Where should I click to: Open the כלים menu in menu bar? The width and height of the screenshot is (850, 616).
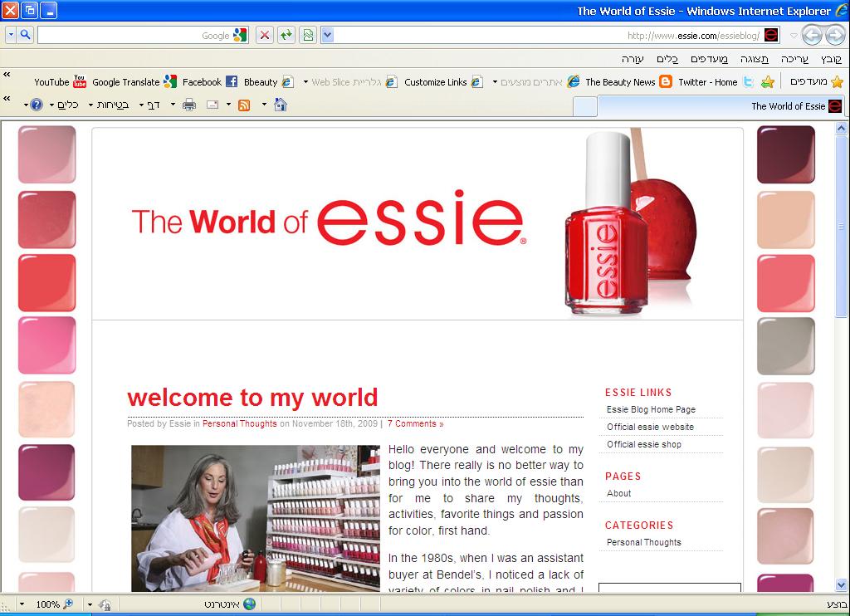(x=667, y=59)
